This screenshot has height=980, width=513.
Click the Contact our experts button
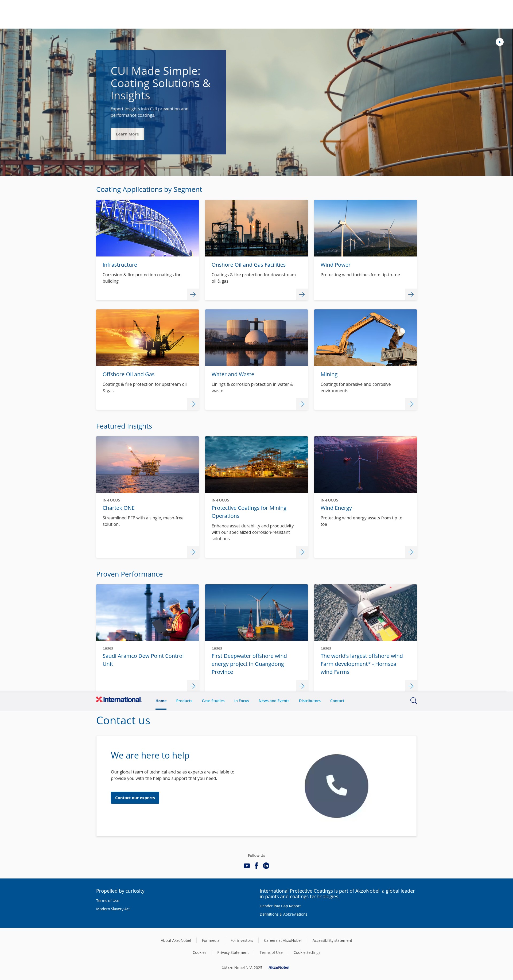coord(135,798)
